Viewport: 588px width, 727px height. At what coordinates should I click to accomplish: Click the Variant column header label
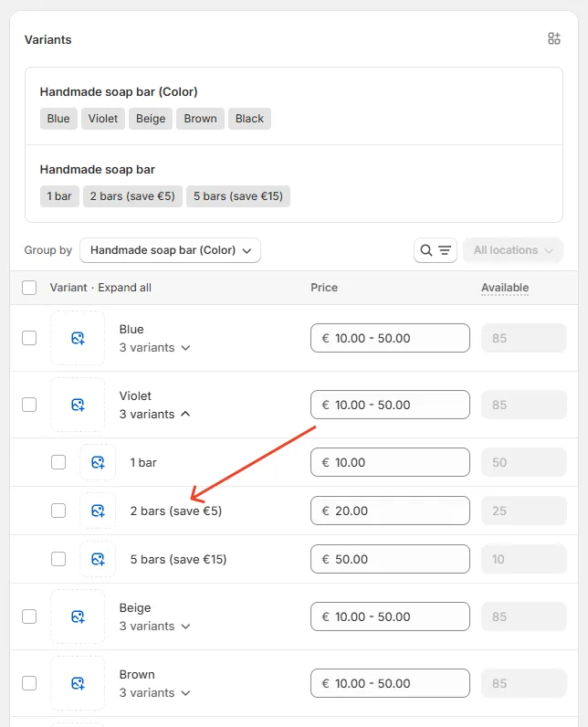pos(68,288)
